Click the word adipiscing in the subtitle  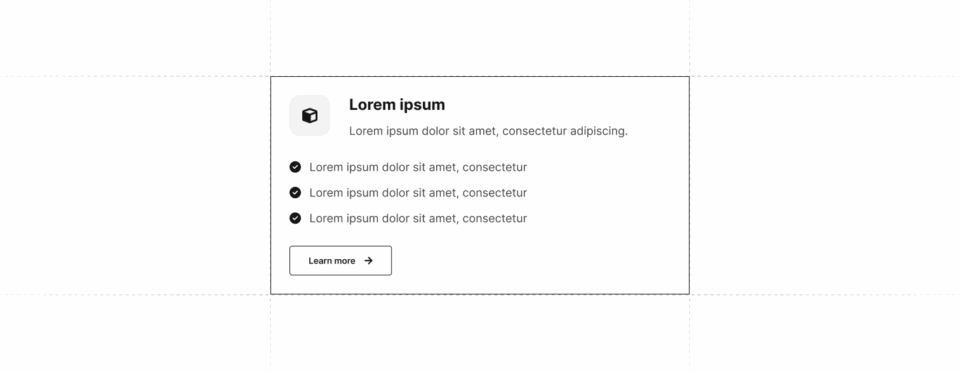pyautogui.click(x=599, y=131)
